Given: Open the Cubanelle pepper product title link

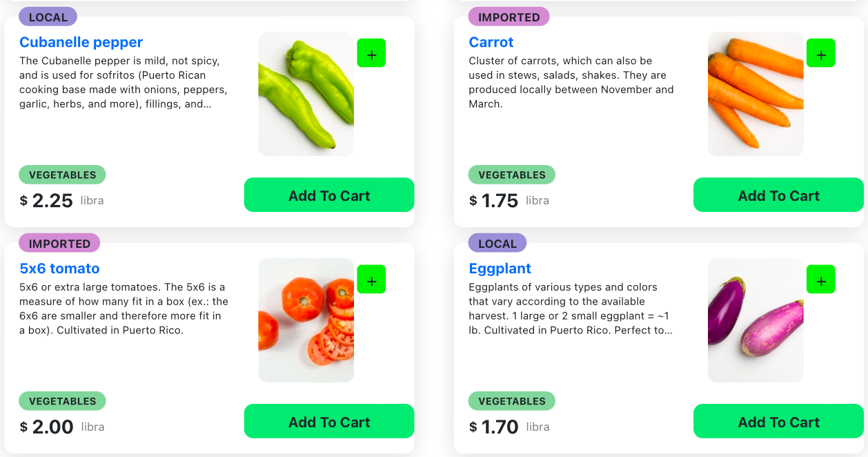Looking at the screenshot, I should (81, 42).
